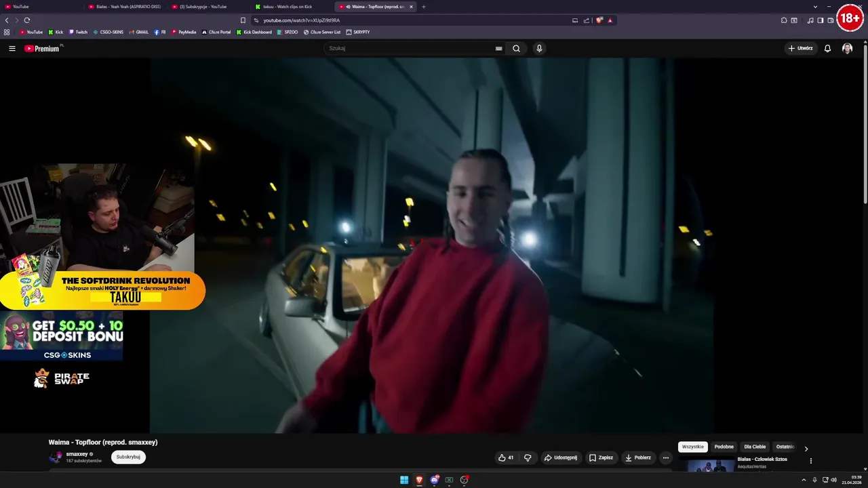The width and height of the screenshot is (868, 488).
Task: Expand tab search dropdown arrow
Action: coord(815,7)
